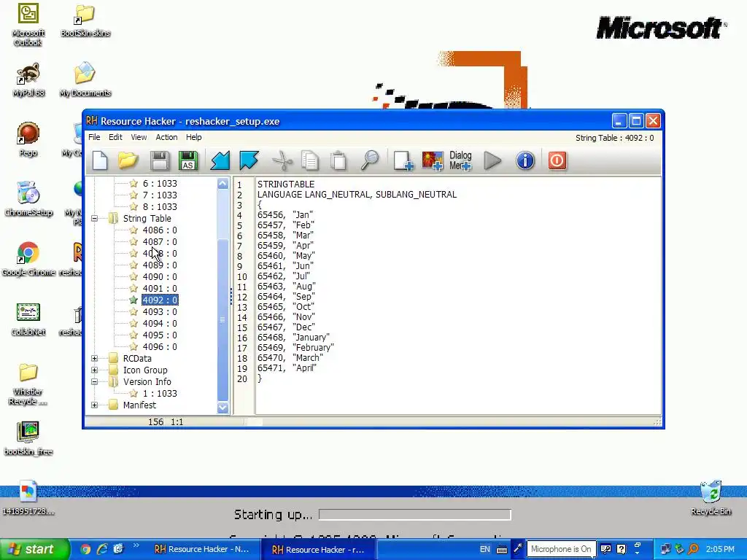Collapse the String Table folder
The width and height of the screenshot is (747, 560).
(x=94, y=219)
